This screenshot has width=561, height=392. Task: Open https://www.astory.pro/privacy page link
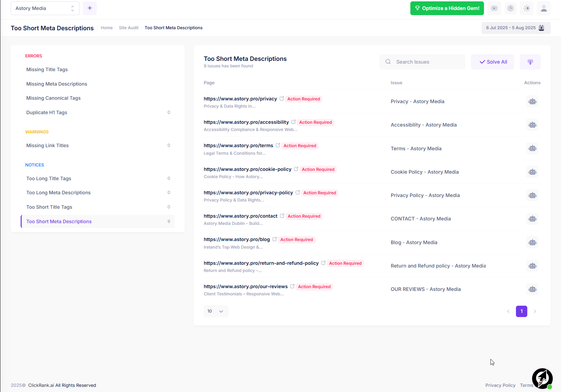240,99
